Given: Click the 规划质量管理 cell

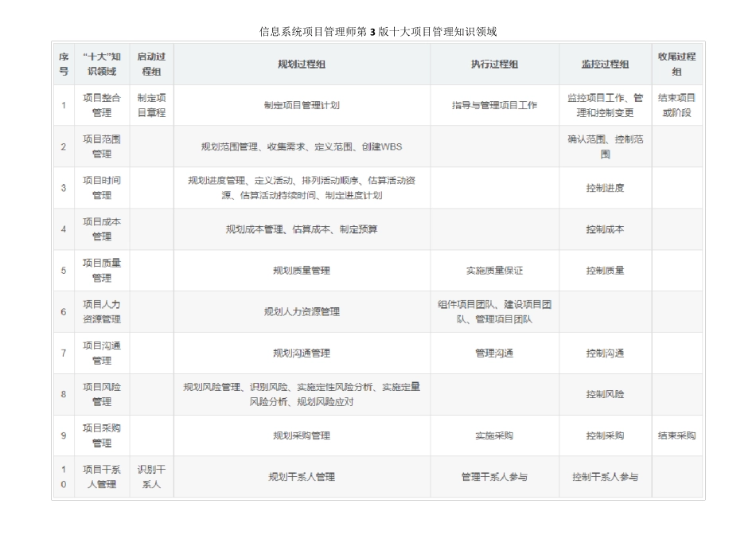Looking at the screenshot, I should (302, 270).
